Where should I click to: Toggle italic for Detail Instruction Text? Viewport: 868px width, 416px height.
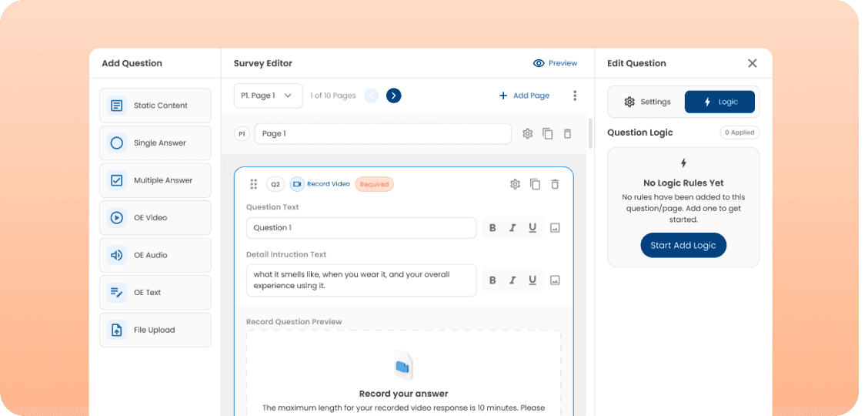click(512, 280)
